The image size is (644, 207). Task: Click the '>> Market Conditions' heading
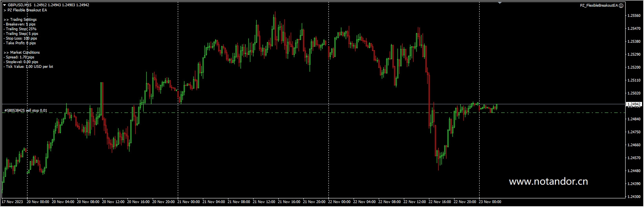[x=22, y=53]
